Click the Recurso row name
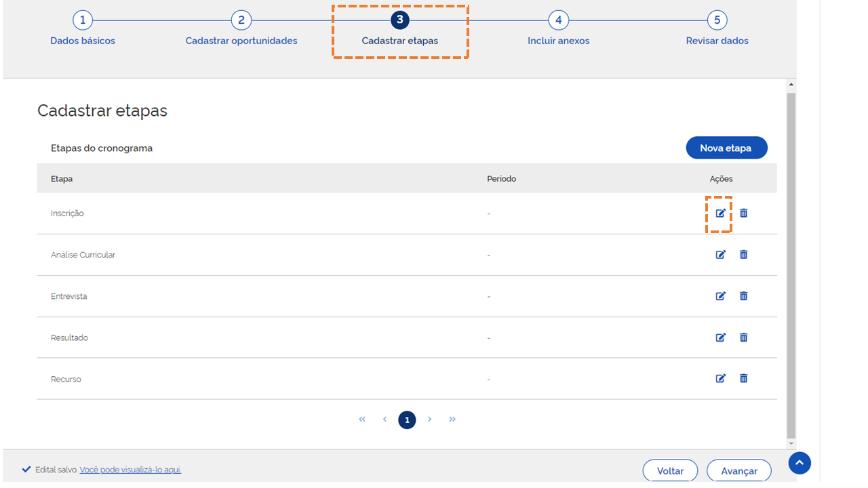 pos(66,379)
